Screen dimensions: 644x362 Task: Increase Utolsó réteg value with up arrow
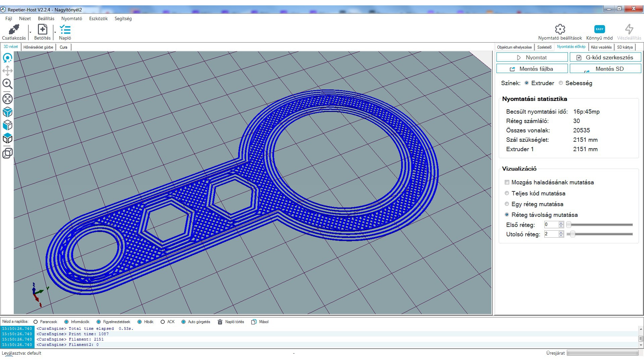point(561,232)
